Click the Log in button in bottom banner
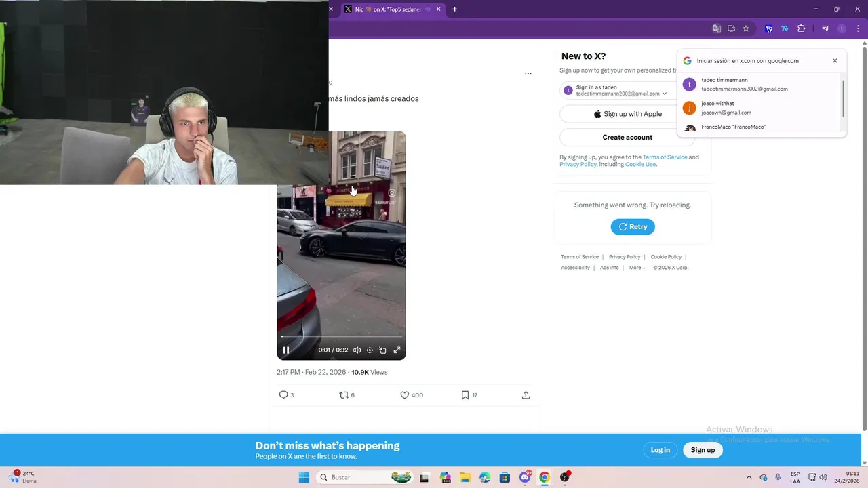The height and width of the screenshot is (488, 868). point(660,450)
